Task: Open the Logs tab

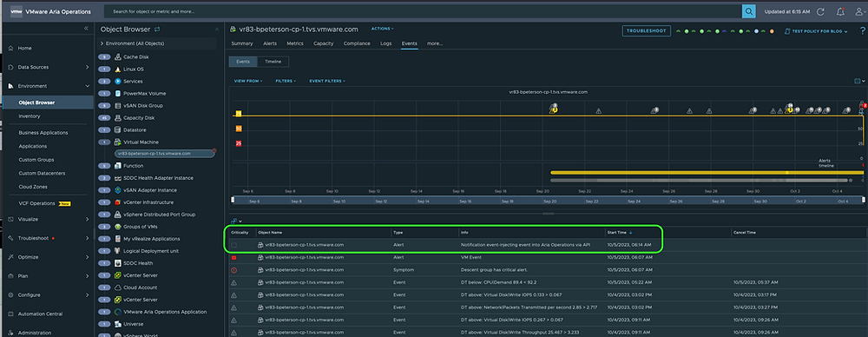Action: click(x=386, y=43)
